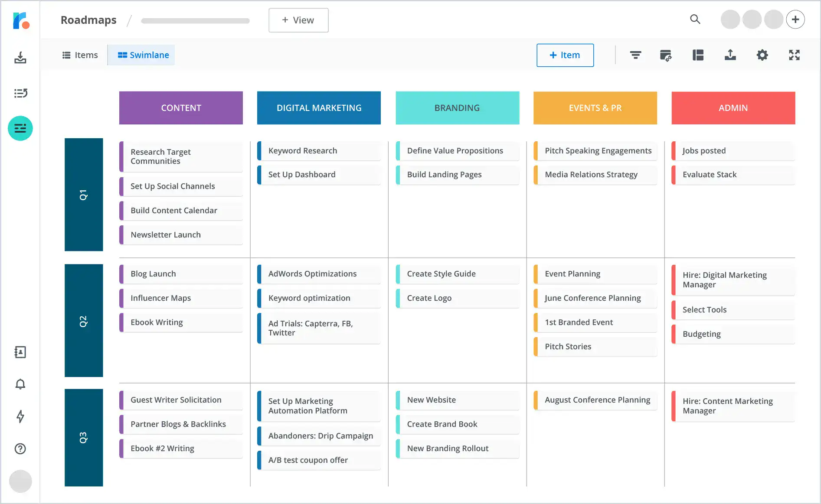Open the linked items settings icon
The height and width of the screenshot is (504, 821).
click(x=667, y=55)
